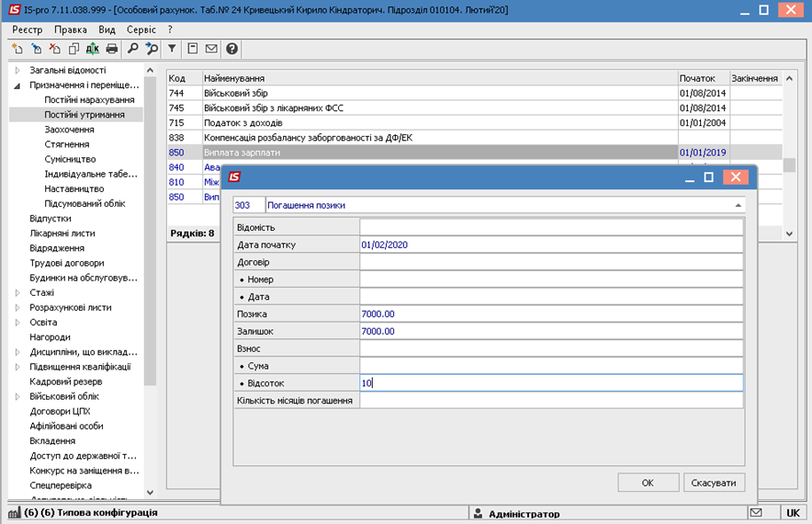Select Постійні утримання in tree

tap(84, 115)
